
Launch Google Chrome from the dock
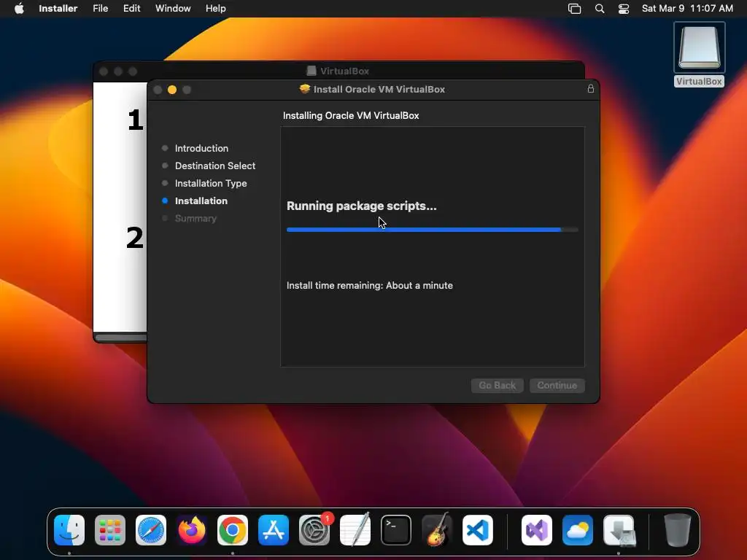(233, 530)
